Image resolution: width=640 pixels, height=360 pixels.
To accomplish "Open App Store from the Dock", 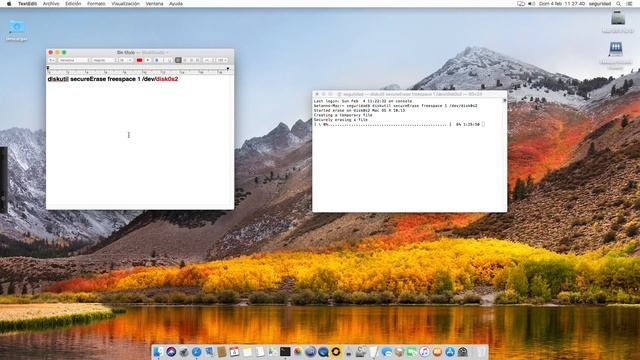I will tap(450, 351).
